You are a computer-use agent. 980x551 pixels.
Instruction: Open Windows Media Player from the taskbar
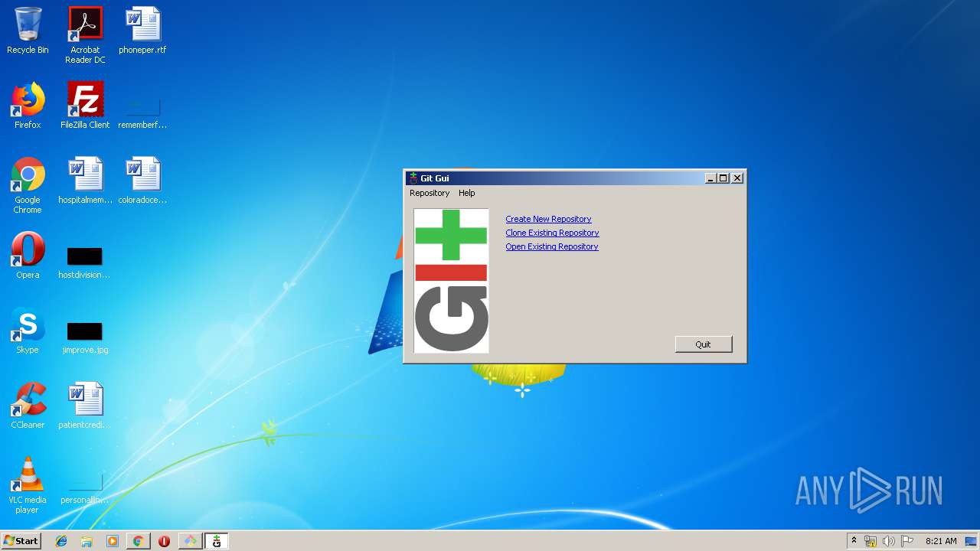click(113, 541)
